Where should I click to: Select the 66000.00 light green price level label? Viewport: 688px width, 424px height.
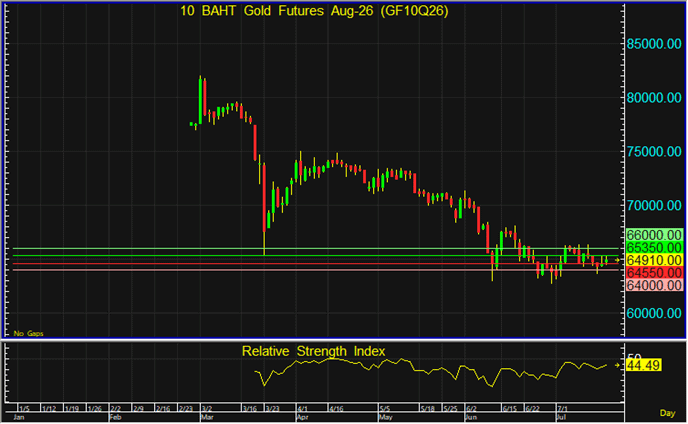(654, 235)
